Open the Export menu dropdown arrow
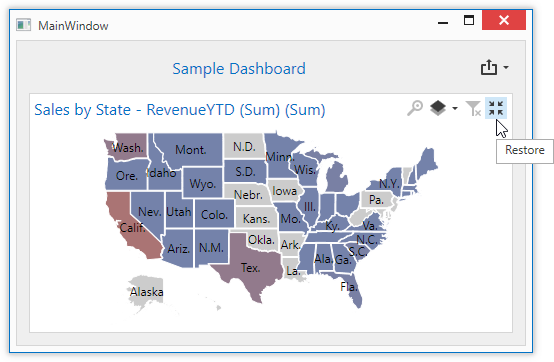Viewport: 554px width, 362px height. pos(506,67)
